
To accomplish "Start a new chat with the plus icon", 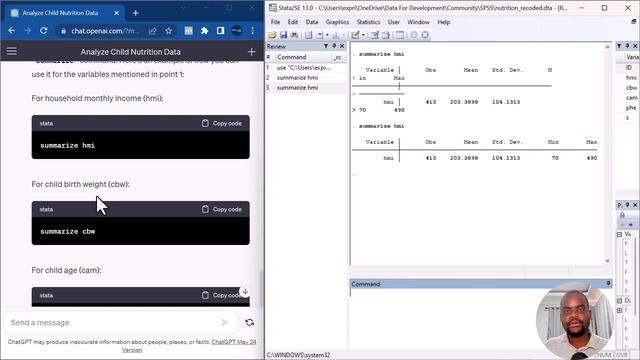I will (251, 52).
